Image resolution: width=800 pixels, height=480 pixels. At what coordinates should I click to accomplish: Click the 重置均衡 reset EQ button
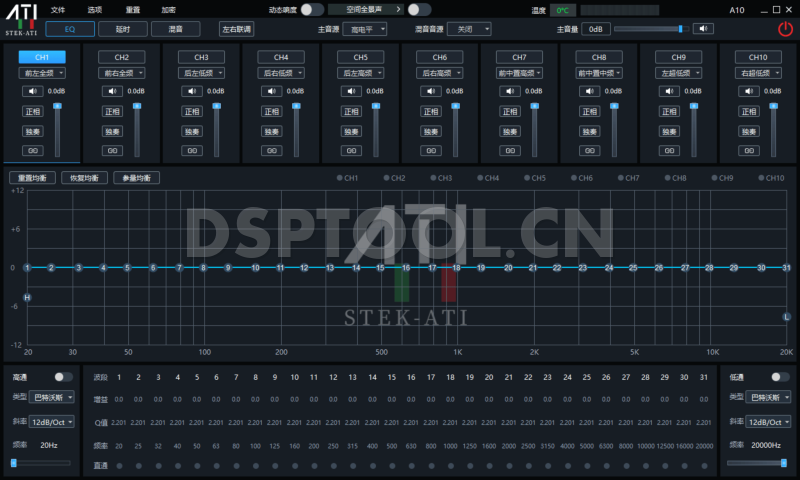(x=32, y=178)
